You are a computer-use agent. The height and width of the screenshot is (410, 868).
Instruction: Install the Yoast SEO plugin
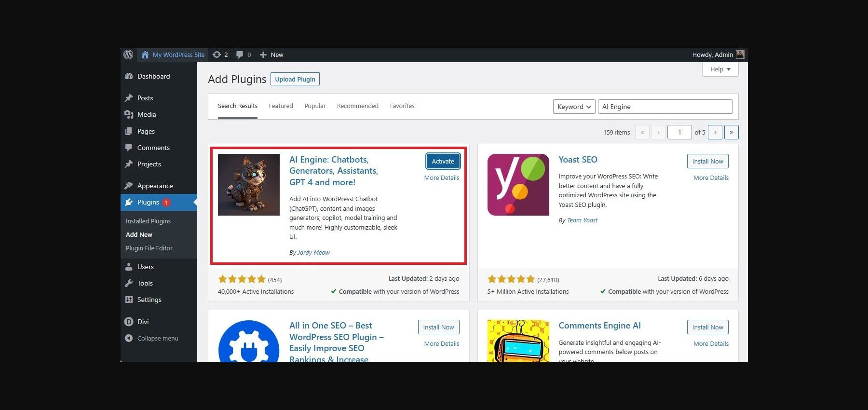[x=708, y=161]
